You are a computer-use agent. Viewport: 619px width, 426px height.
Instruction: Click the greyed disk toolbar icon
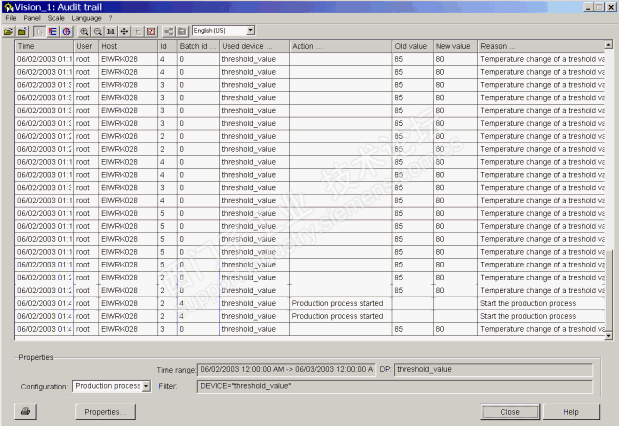coord(182,32)
